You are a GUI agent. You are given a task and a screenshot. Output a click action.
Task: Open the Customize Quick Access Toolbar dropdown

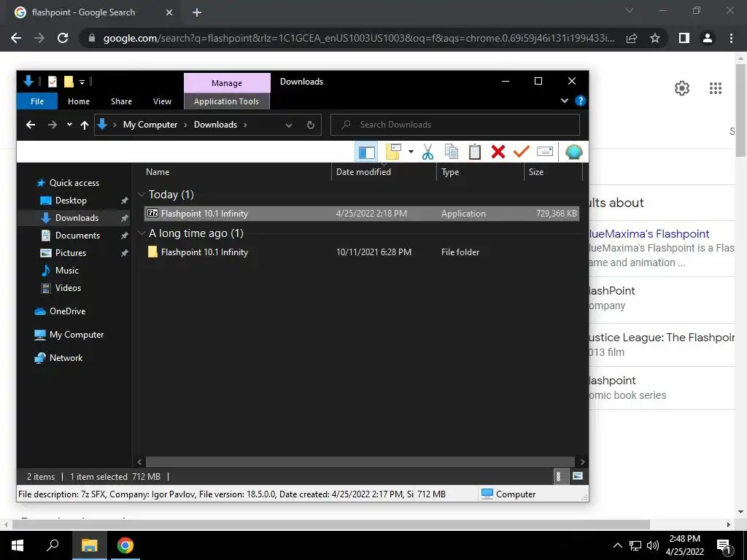click(x=82, y=82)
